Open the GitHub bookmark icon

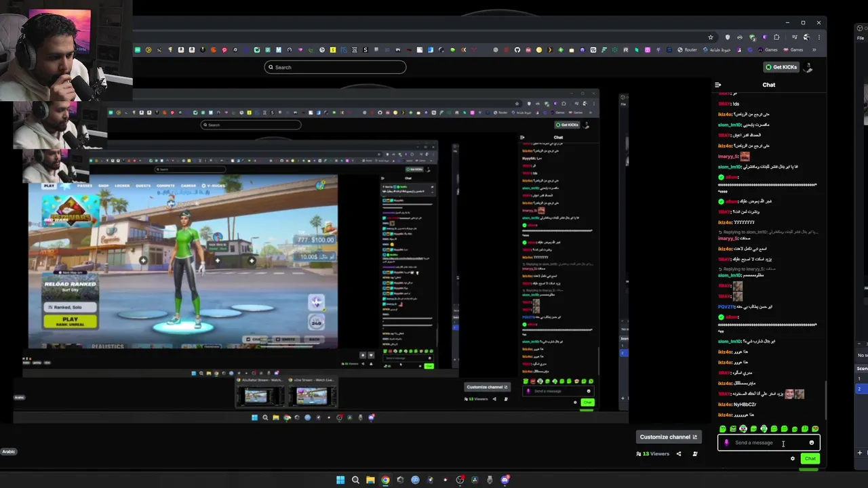click(517, 49)
